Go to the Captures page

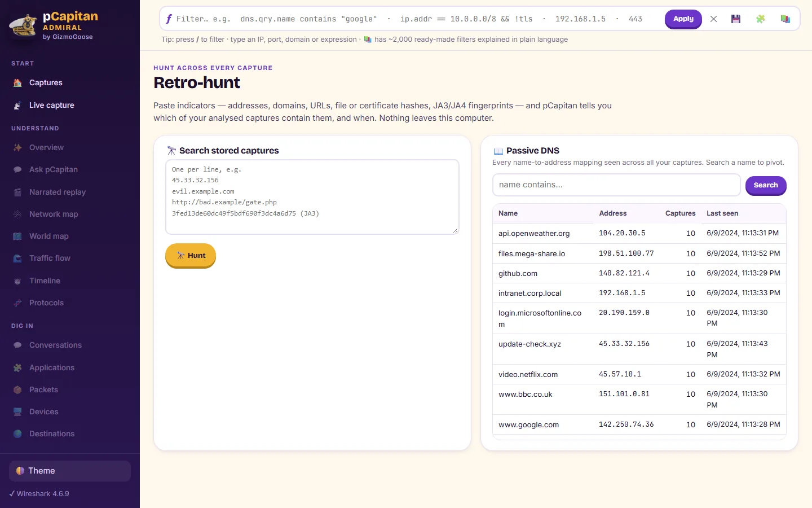point(70,83)
